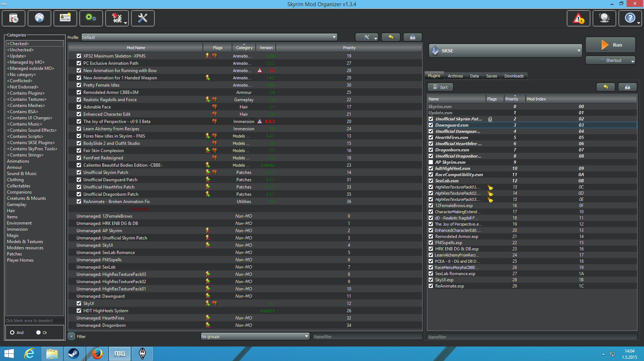This screenshot has width=644, height=361.
Task: Click the plugins Namefilter field
Action: click(532, 337)
